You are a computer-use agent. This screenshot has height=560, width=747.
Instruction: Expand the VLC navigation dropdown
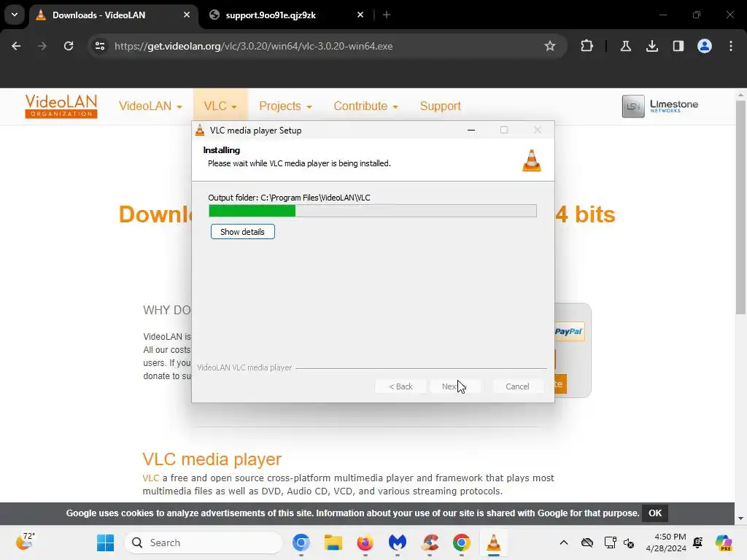click(220, 106)
